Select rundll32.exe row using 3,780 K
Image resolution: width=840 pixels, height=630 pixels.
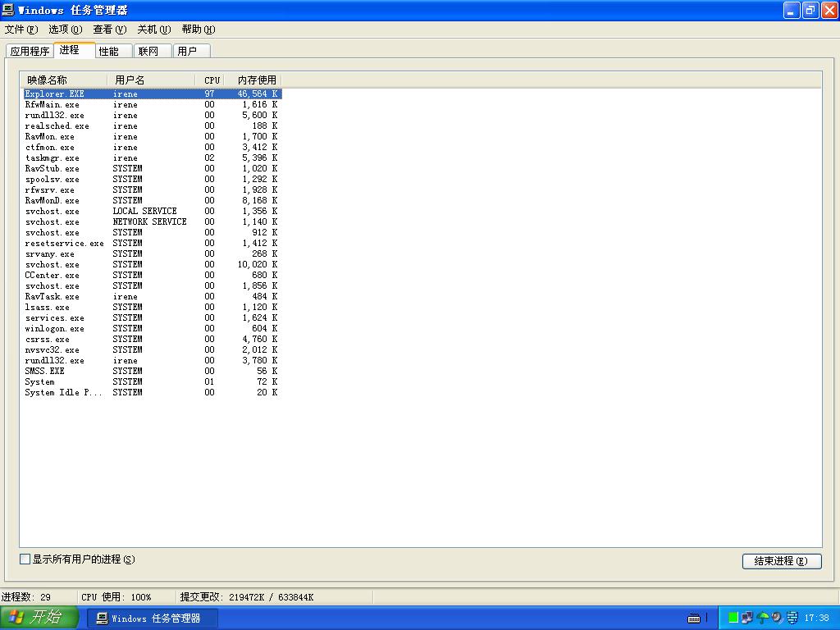[152, 361]
